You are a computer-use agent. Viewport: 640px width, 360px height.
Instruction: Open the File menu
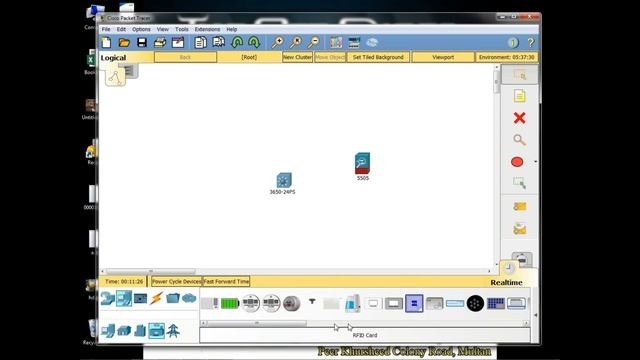click(106, 29)
